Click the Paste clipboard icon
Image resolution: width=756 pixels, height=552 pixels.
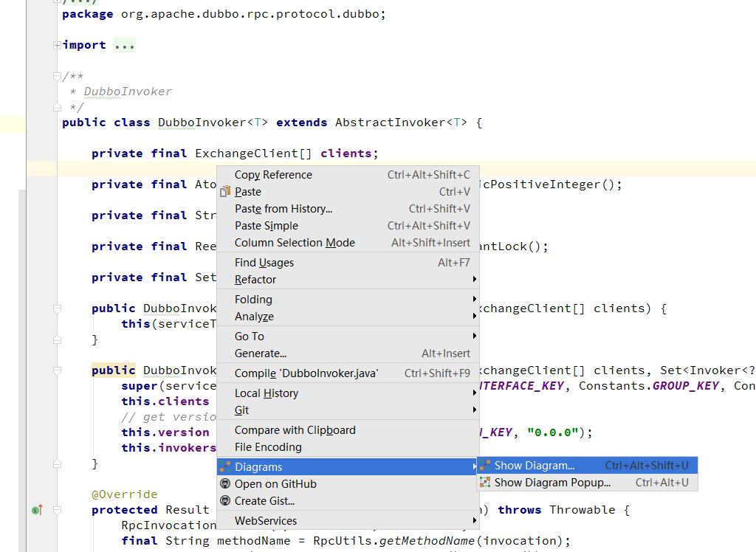click(x=225, y=192)
